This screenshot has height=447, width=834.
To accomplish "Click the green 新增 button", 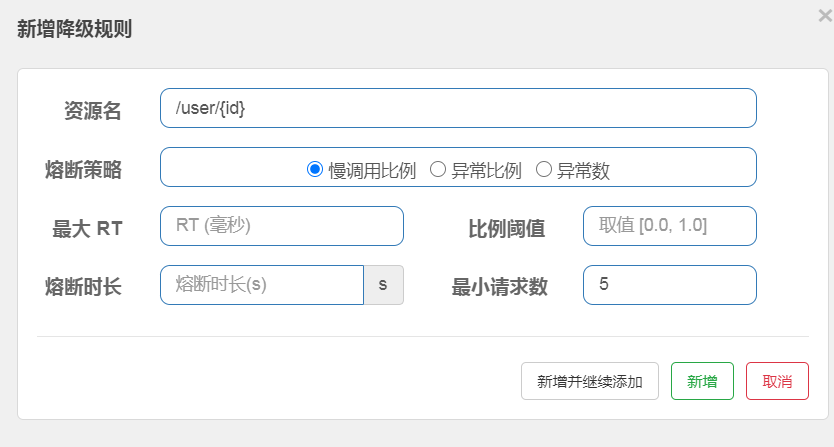I will [702, 381].
